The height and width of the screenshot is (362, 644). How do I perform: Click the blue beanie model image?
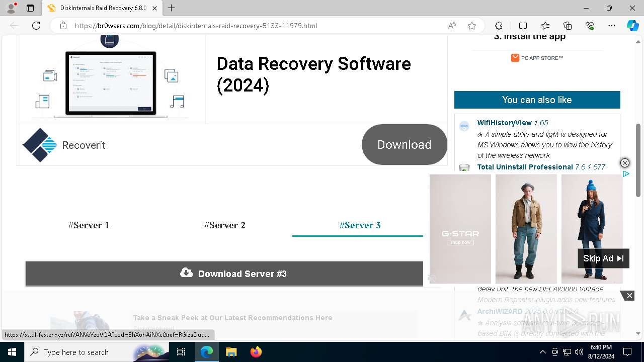[x=592, y=229]
